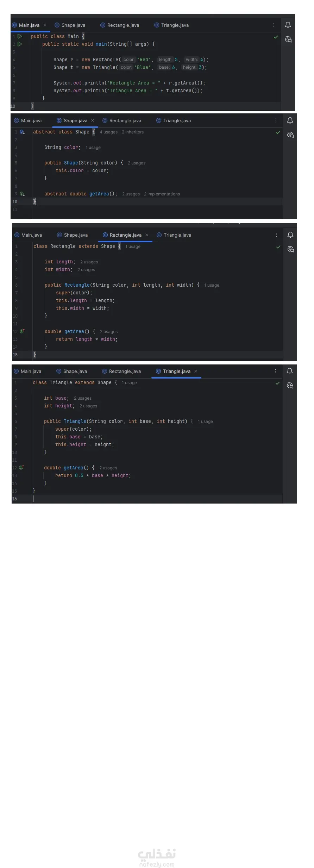Click '1 usage' hint on Triangle constructor
Image resolution: width=314 pixels, height=868 pixels.
(205, 421)
